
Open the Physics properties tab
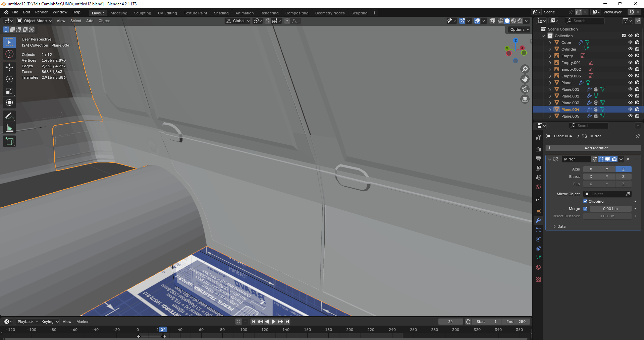coord(538,239)
